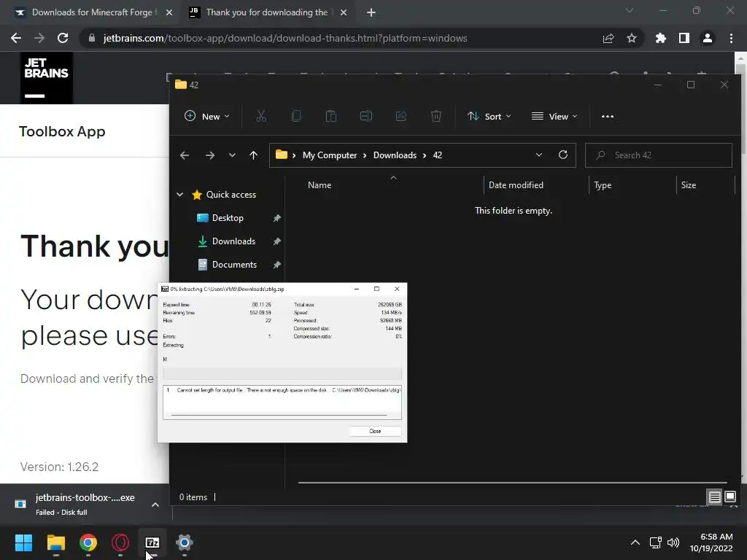Open Chrome profile avatar icon
The height and width of the screenshot is (560, 747).
point(708,38)
